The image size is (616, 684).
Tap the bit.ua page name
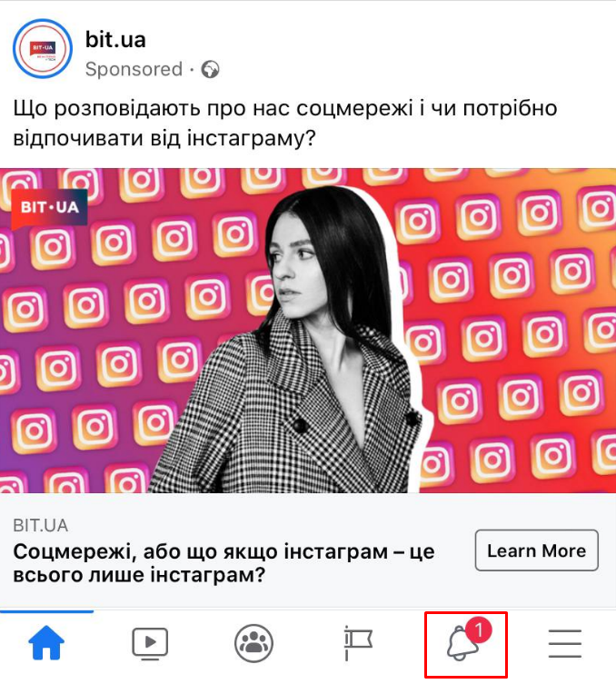point(115,40)
